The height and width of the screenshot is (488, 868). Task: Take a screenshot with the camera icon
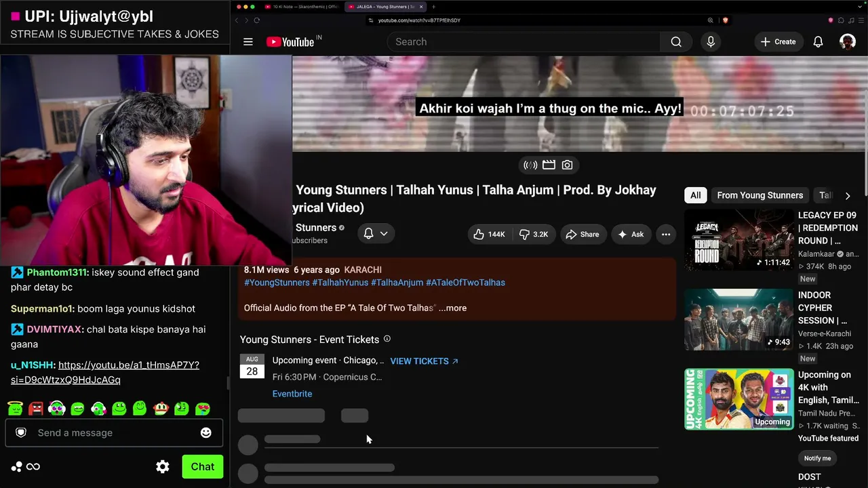coord(568,165)
